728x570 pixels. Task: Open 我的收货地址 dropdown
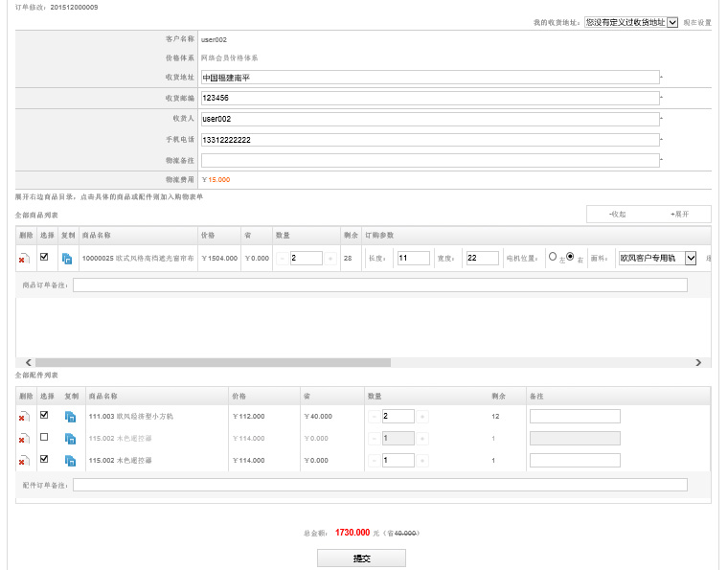coord(631,22)
